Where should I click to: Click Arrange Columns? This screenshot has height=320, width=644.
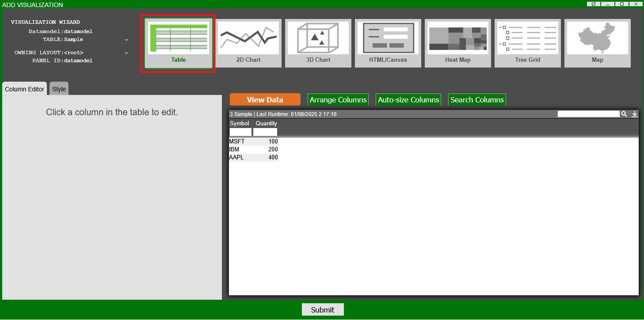(338, 99)
